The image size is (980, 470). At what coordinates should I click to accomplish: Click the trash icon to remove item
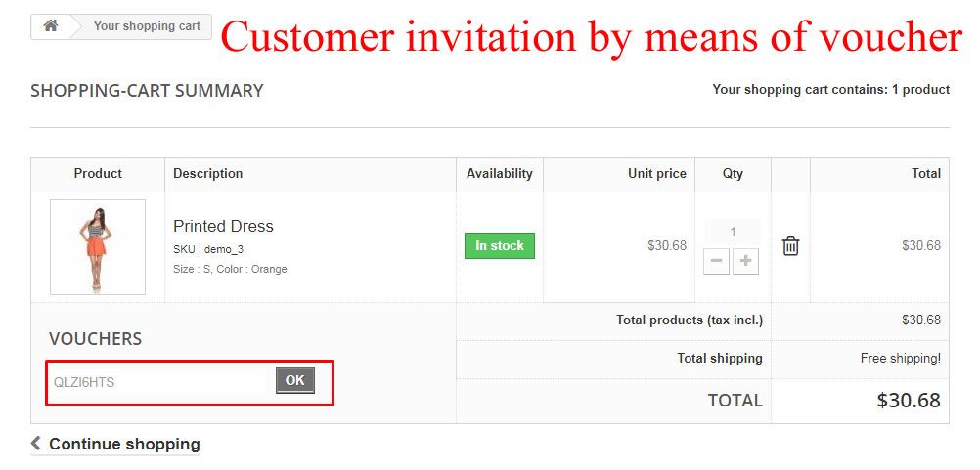tap(790, 246)
